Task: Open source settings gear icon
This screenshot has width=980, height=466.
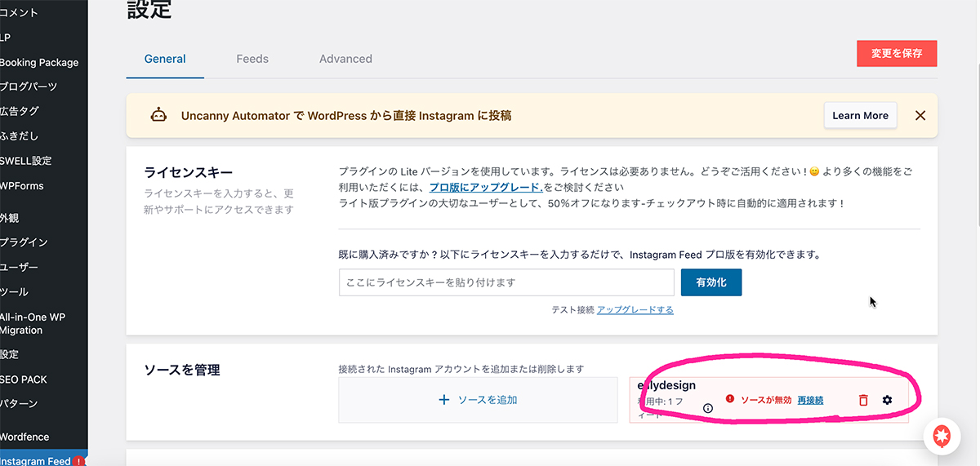Action: click(888, 400)
